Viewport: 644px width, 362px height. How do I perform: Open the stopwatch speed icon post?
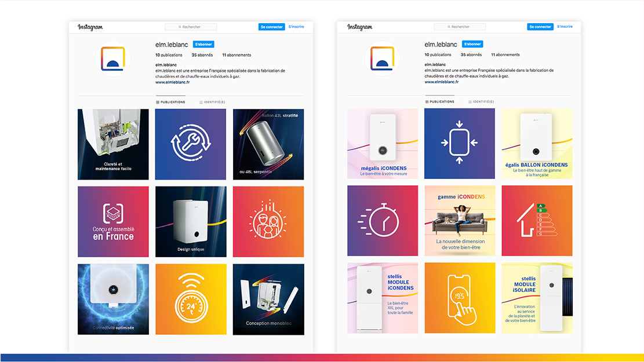[383, 221]
